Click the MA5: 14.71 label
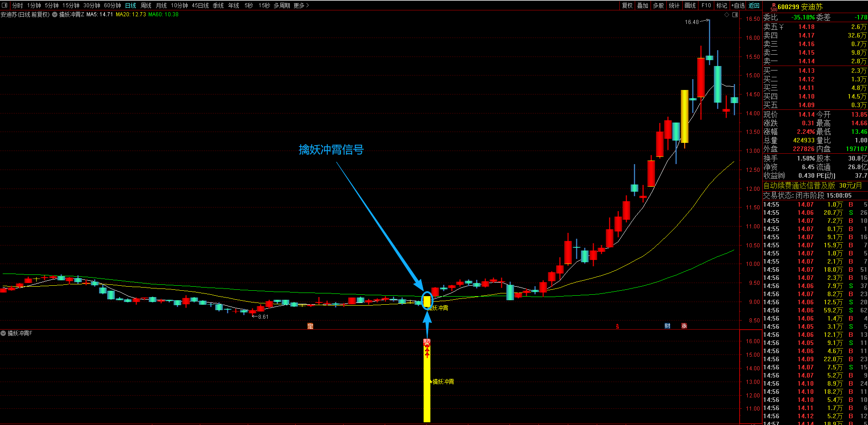The image size is (868, 425). (x=99, y=14)
